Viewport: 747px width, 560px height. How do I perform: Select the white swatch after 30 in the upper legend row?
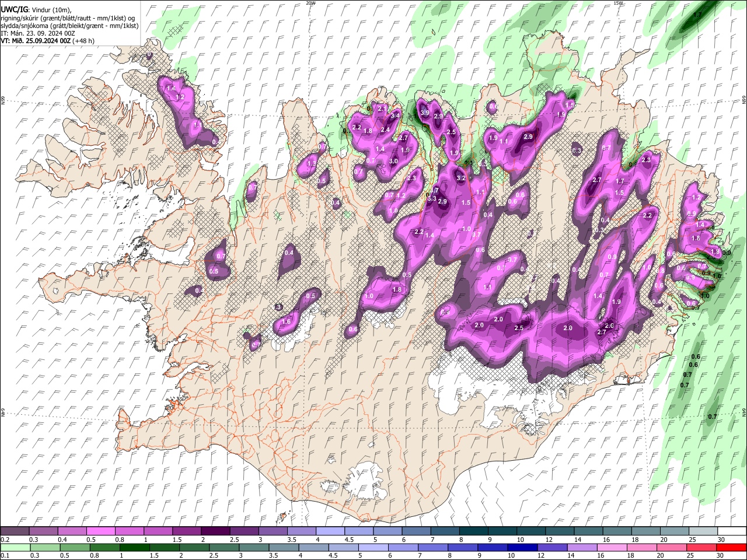pos(732,531)
